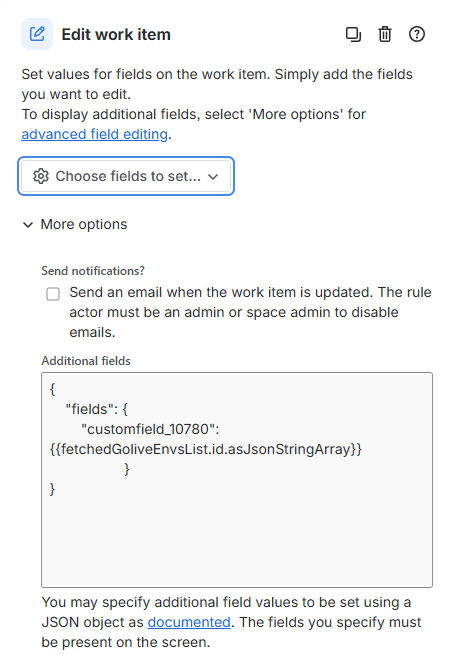Click the 'Edit work item' heading
Screen dimensions: 455x663
click(116, 34)
